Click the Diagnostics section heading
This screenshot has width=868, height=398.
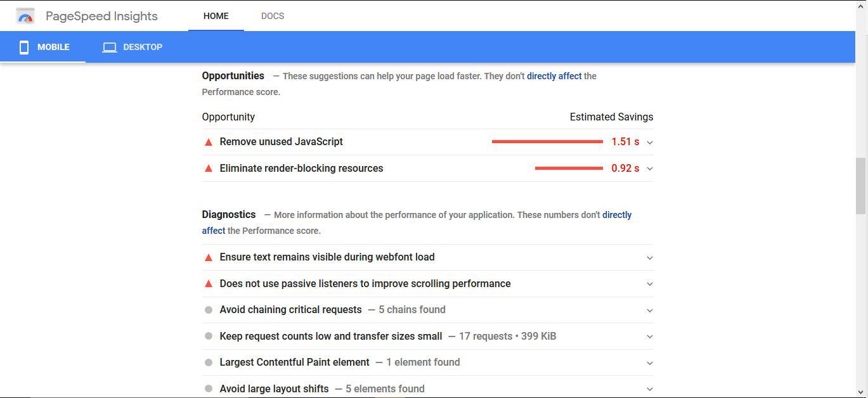click(x=229, y=215)
